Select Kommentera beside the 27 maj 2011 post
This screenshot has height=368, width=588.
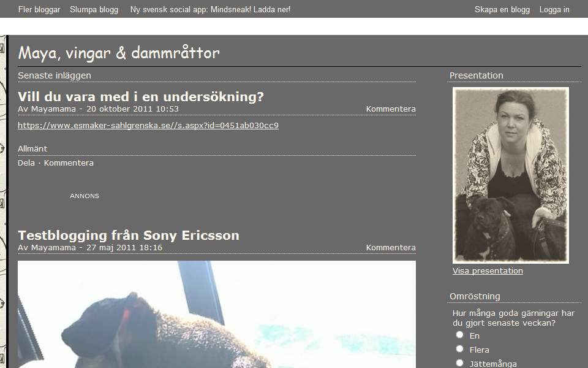point(391,247)
